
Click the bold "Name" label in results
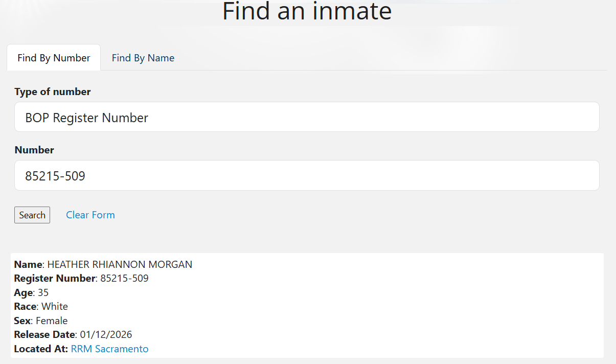click(28, 265)
